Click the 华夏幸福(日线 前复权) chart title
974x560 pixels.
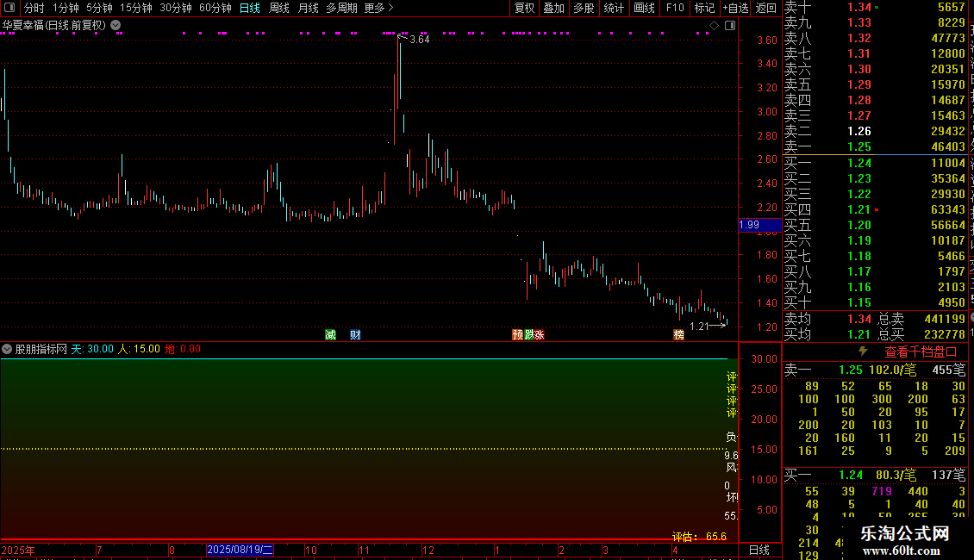(x=54, y=26)
